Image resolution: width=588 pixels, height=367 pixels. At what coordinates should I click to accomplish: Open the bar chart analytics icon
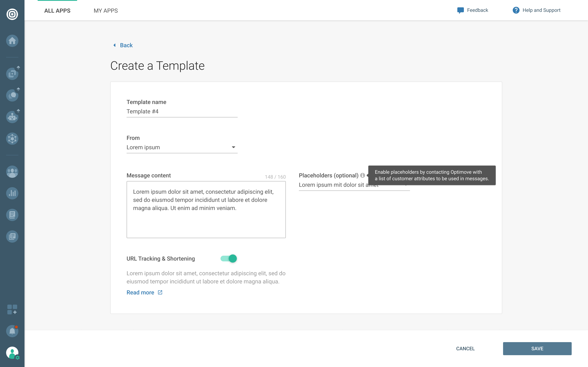[x=12, y=193]
